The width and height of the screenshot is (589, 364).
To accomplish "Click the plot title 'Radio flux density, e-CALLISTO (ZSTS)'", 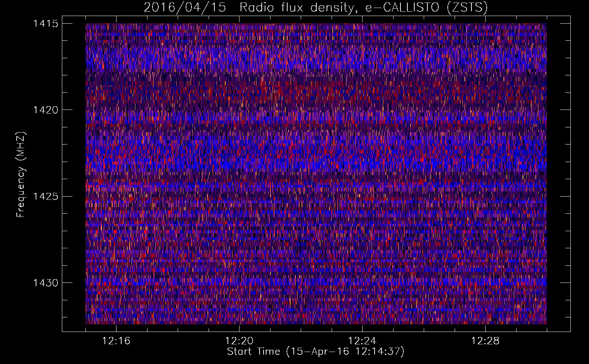I will click(x=364, y=8).
